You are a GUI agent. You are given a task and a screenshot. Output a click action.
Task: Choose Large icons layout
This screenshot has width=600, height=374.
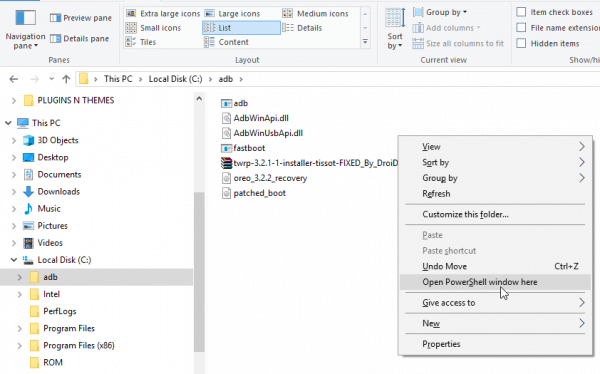pos(232,14)
